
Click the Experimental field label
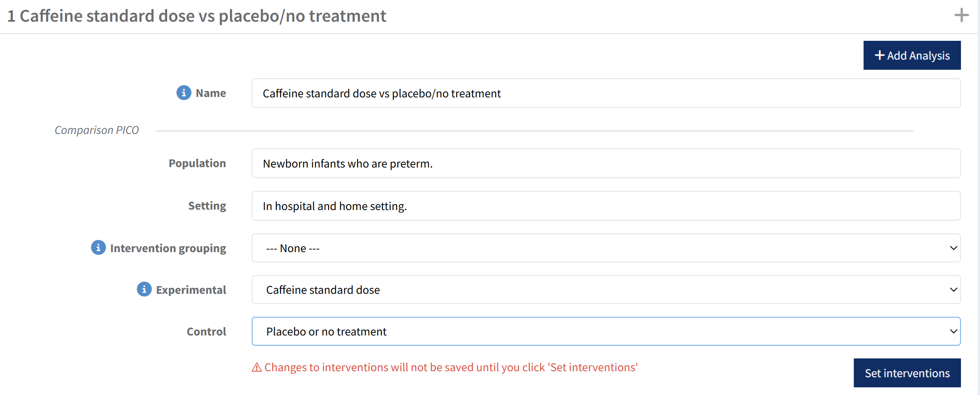[191, 290]
